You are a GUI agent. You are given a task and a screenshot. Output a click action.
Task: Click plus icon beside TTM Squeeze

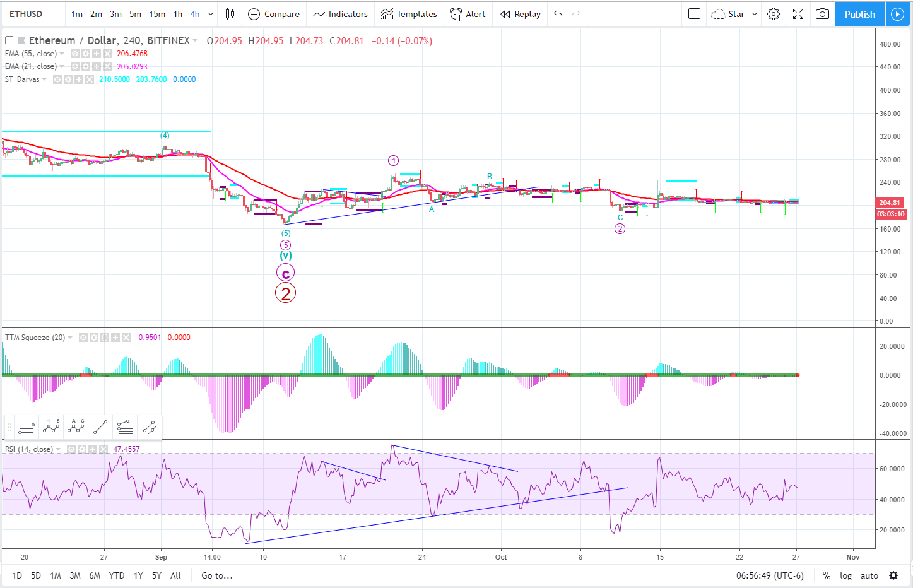click(115, 338)
